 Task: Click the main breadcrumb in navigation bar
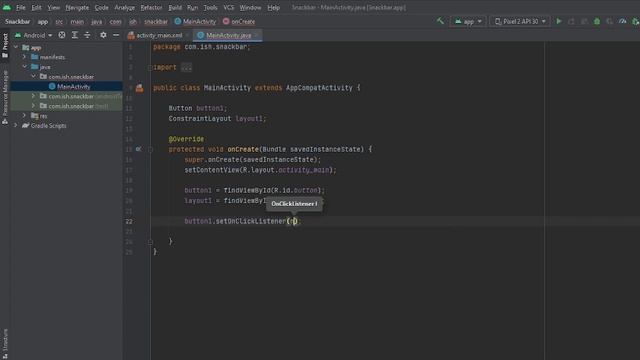pos(77,22)
